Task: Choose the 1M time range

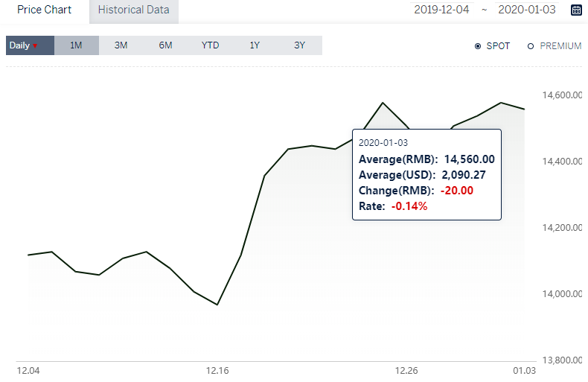Action: coord(77,45)
